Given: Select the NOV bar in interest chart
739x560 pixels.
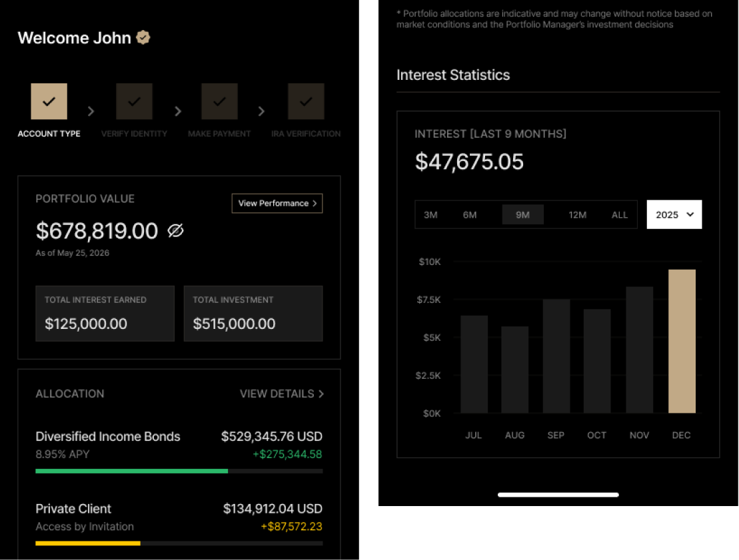Looking at the screenshot, I should (640, 350).
